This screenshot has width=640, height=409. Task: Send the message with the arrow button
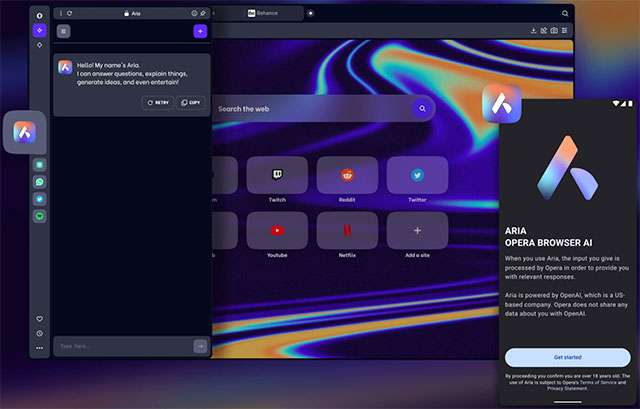pos(200,346)
